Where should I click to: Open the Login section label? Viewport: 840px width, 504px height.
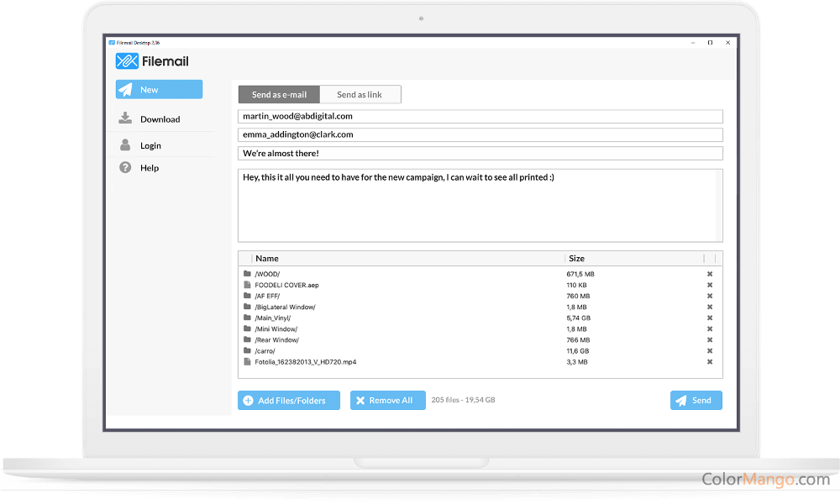pyautogui.click(x=150, y=145)
